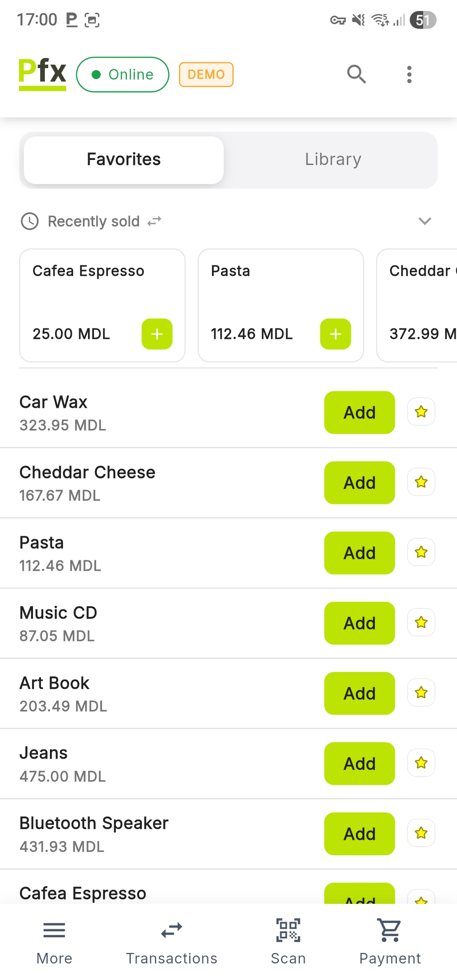Click the Online status pill

[x=123, y=74]
